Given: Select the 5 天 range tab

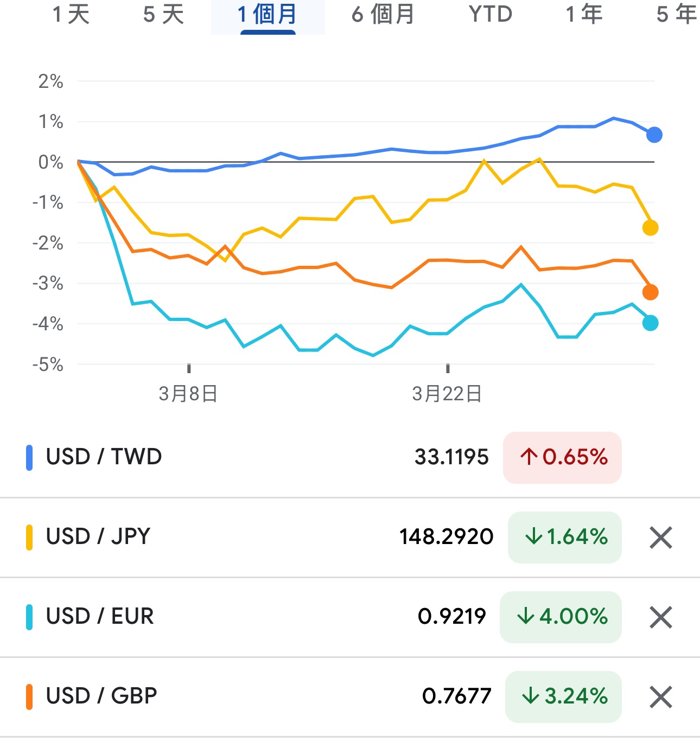Looking at the screenshot, I should tap(163, 15).
